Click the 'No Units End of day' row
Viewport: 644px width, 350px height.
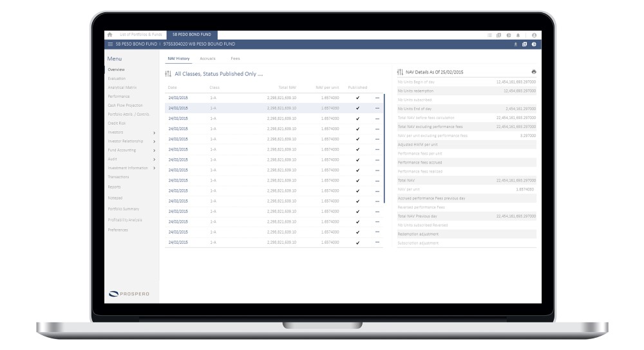466,109
